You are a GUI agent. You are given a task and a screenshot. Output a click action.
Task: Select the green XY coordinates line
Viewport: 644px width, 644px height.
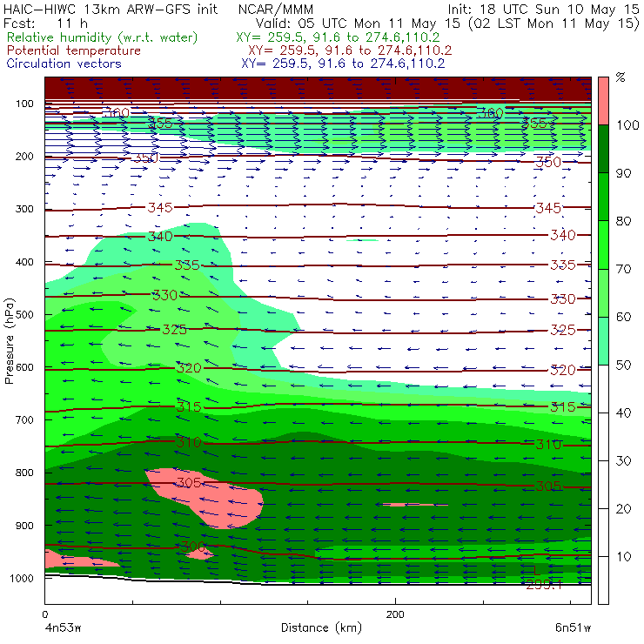click(x=338, y=37)
